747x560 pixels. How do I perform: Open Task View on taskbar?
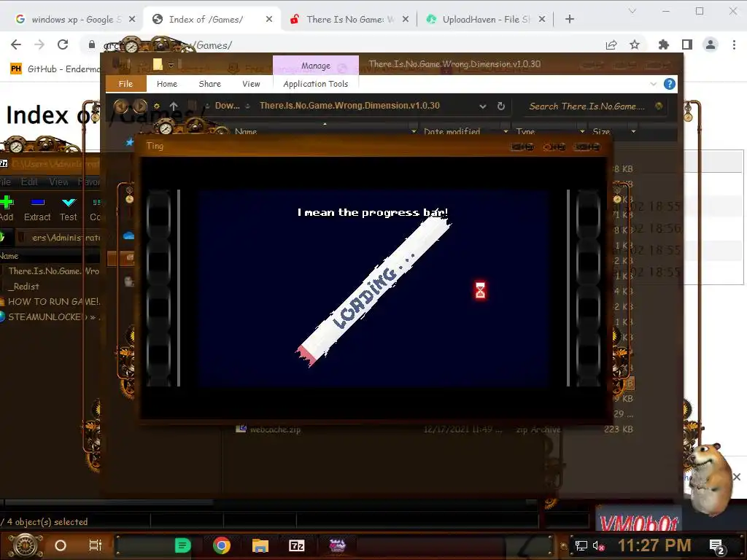(96, 545)
